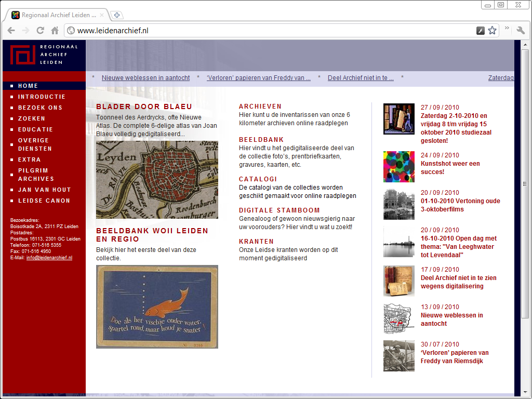Open JAN VAN HOUT menu item
Viewport: 532px width, 399px height.
[x=45, y=190]
